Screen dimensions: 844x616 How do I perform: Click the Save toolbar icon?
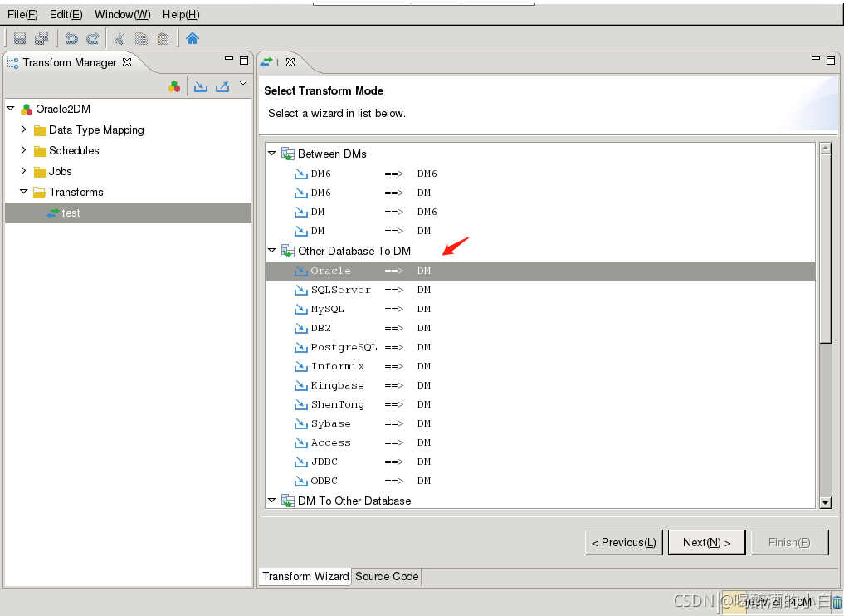[x=20, y=38]
